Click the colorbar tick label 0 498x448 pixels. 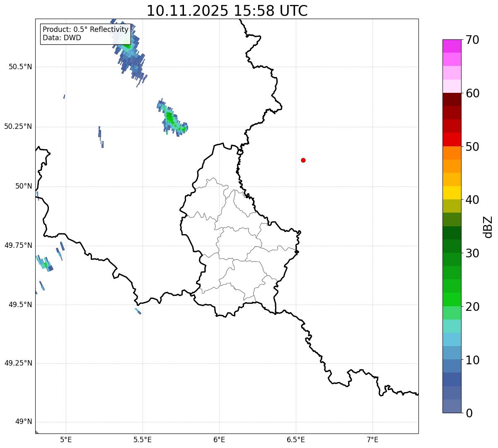(x=469, y=413)
